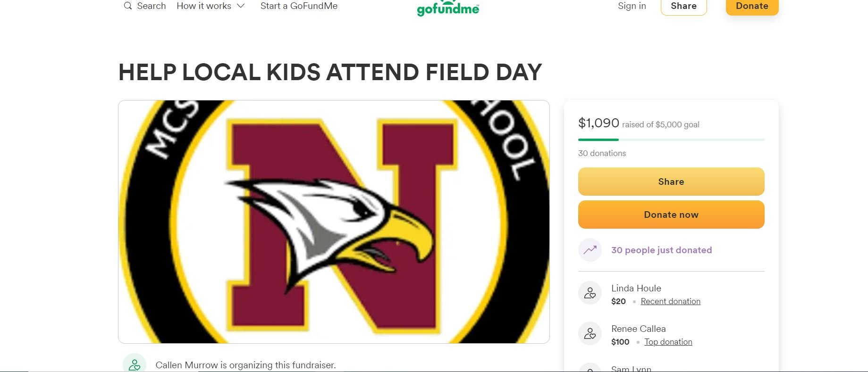The width and height of the screenshot is (868, 372).
Task: Click the GoFundMe logo
Action: point(448,8)
